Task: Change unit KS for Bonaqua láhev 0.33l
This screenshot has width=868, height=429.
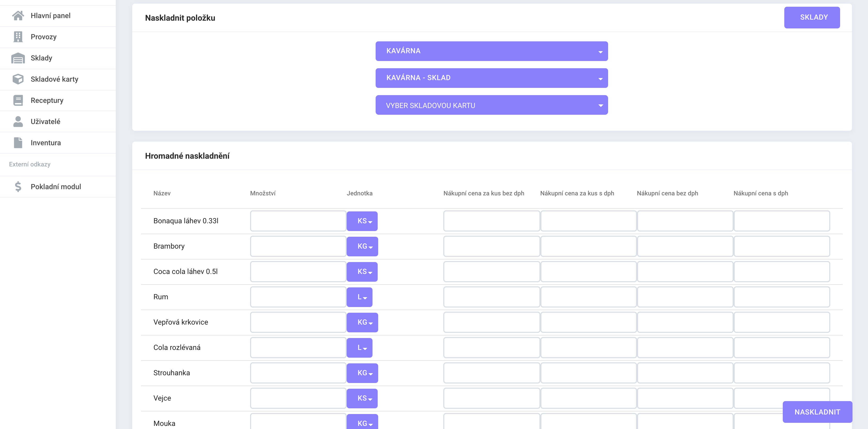Action: coord(362,221)
